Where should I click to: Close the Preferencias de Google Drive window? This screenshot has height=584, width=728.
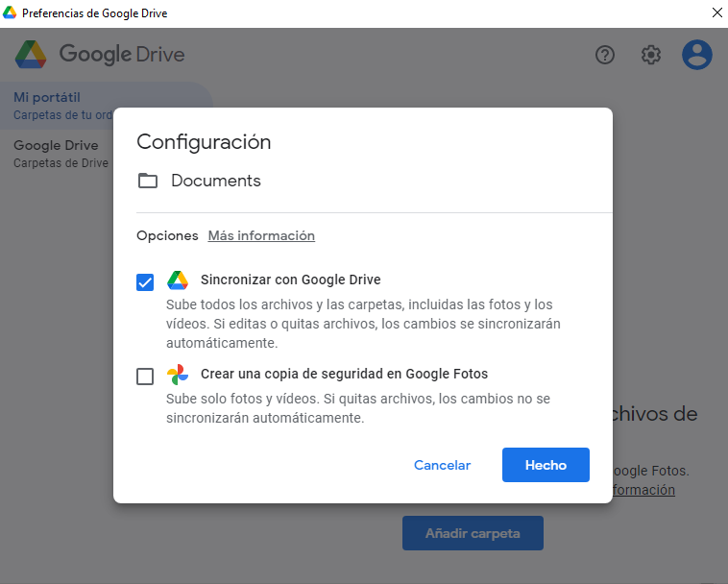point(716,13)
